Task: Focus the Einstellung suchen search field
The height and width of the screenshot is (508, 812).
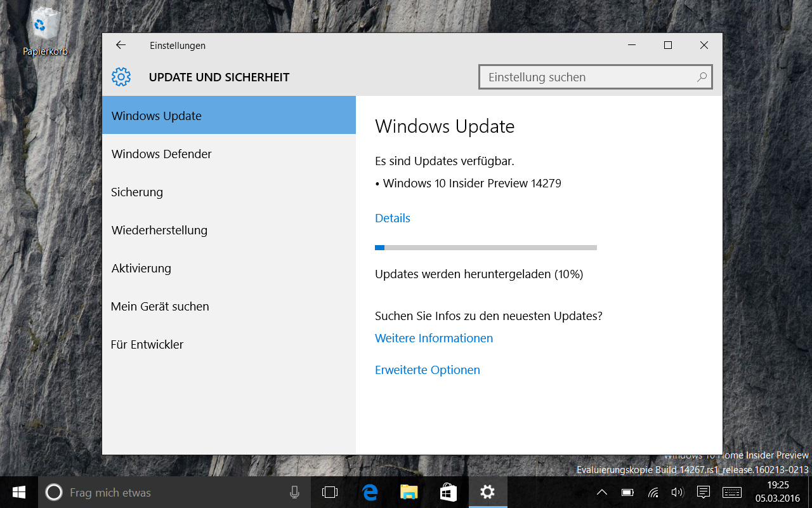Action: pos(596,77)
